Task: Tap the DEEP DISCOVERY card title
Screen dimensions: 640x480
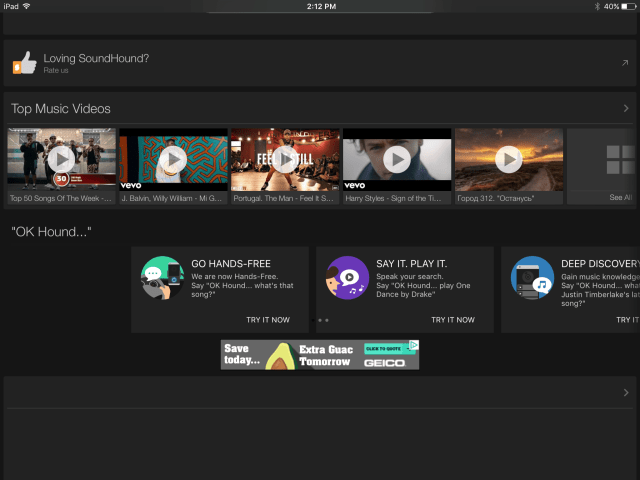Action: click(600, 264)
